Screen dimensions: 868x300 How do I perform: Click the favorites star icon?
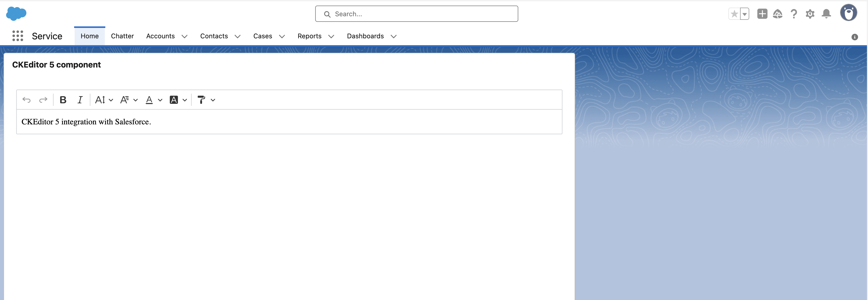734,14
